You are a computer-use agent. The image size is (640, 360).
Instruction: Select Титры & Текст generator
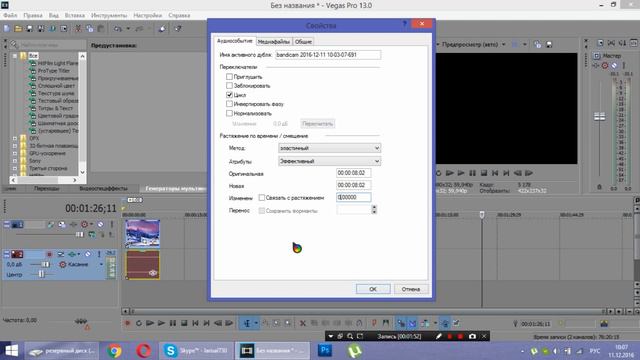(55, 108)
